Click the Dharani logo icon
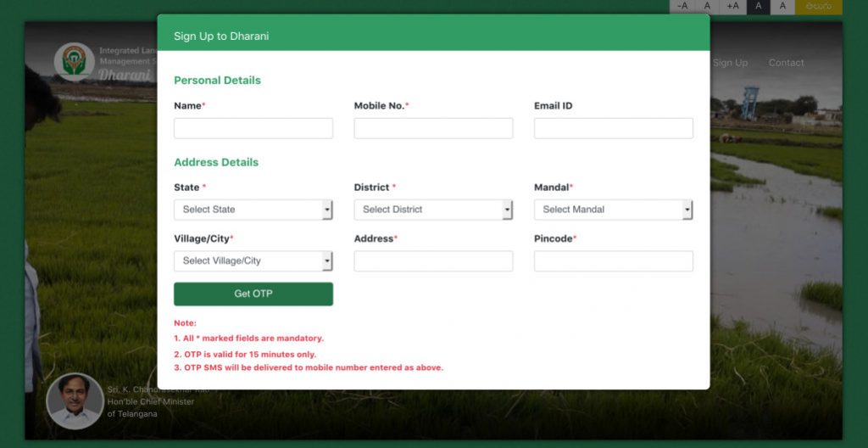 [75, 61]
